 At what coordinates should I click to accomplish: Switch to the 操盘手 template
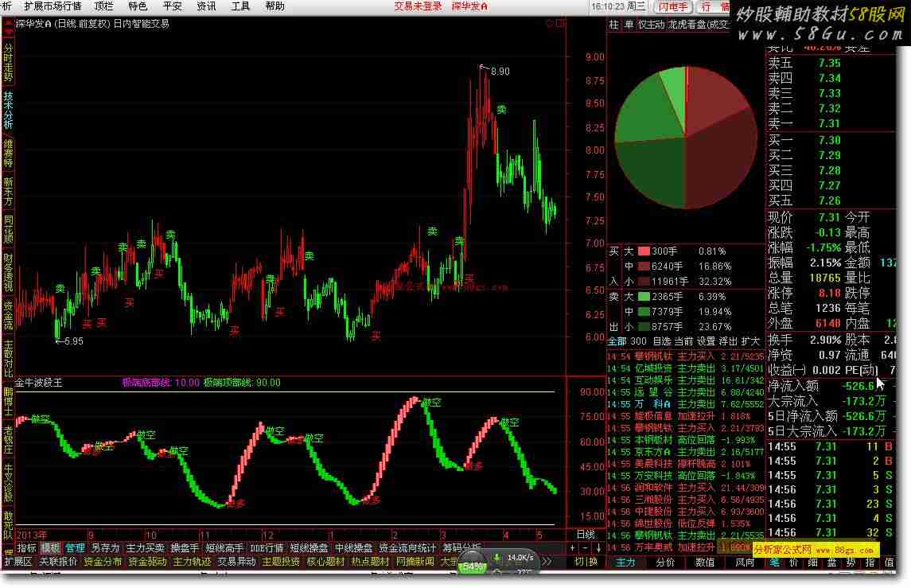pyautogui.click(x=185, y=548)
